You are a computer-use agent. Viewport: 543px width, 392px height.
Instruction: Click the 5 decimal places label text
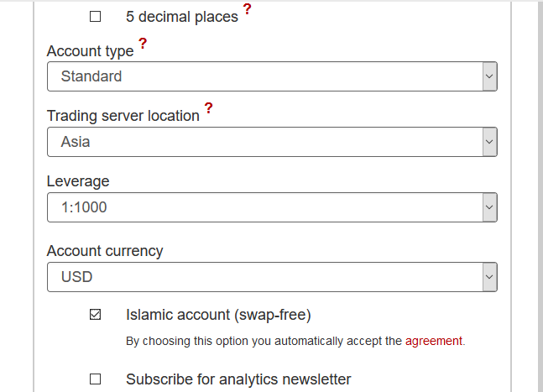click(182, 17)
